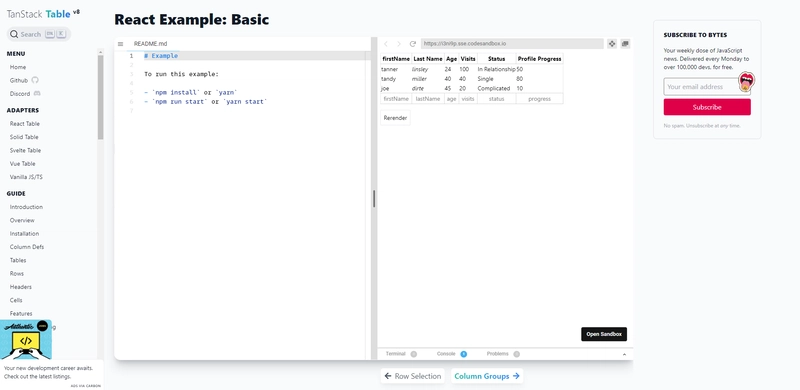Click the Github icon in menu
Screen dimensions: 800x390
tap(35, 80)
